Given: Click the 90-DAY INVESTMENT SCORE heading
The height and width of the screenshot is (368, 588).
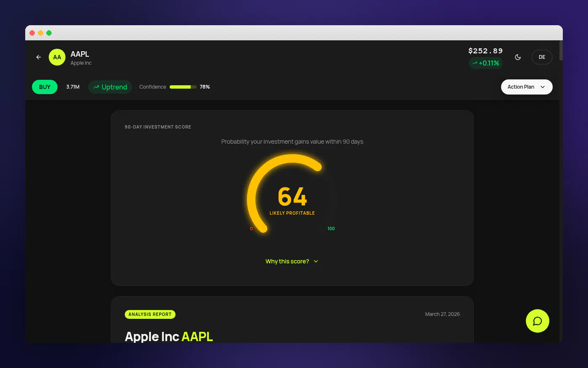Looking at the screenshot, I should pos(158,127).
